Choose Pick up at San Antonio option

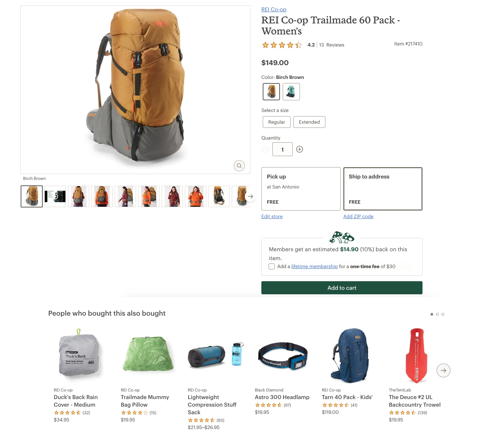(301, 189)
